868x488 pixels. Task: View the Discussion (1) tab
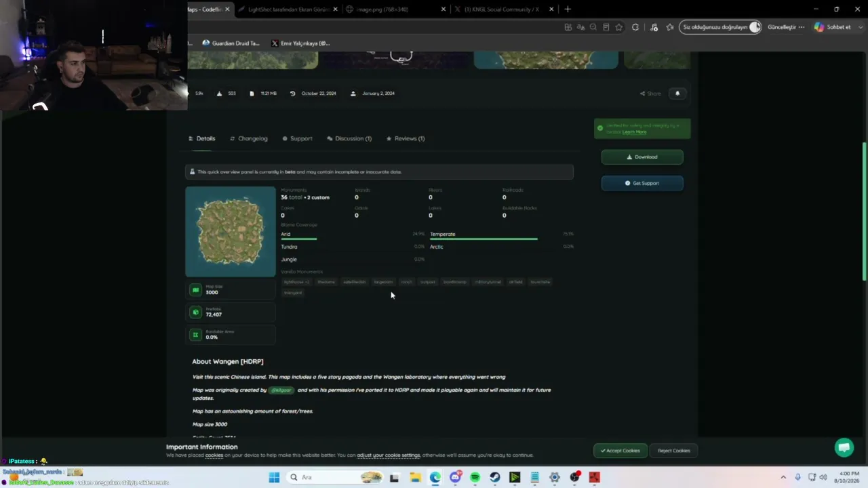(x=349, y=138)
